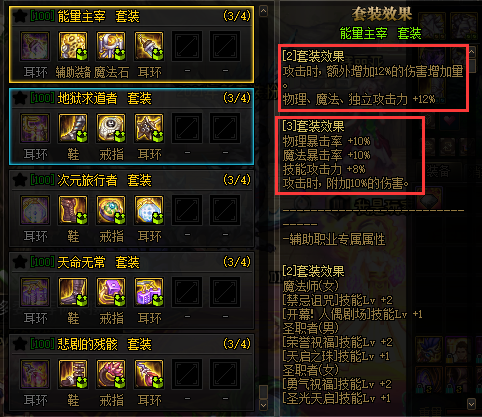
Task: Select the 地狱求道者 shoes icon
Action: point(73,128)
